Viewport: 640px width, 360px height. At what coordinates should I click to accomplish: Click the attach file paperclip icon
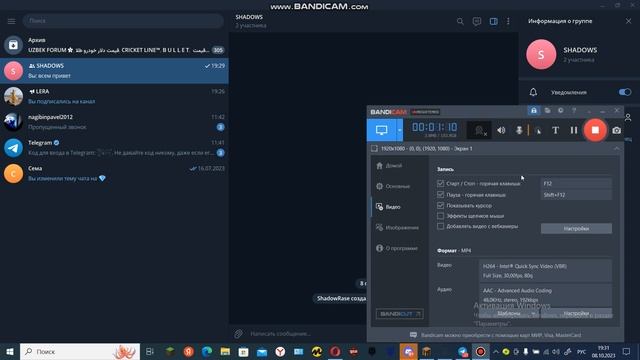click(x=239, y=334)
